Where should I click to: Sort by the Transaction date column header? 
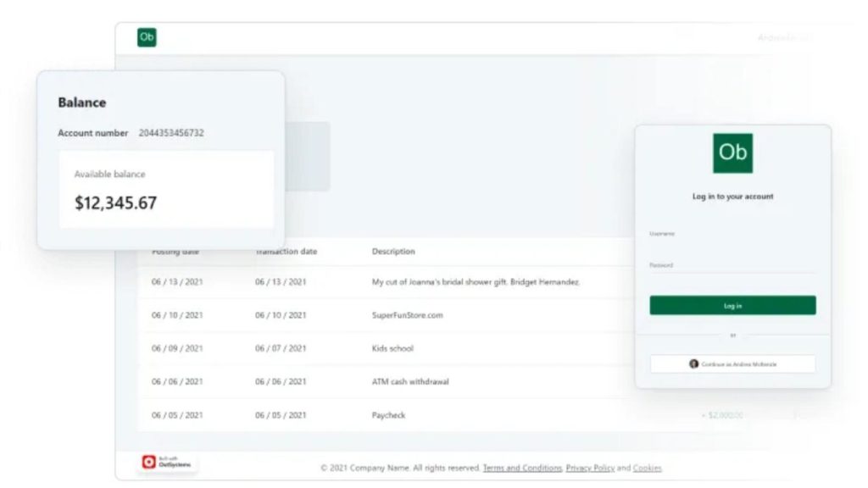pos(287,251)
